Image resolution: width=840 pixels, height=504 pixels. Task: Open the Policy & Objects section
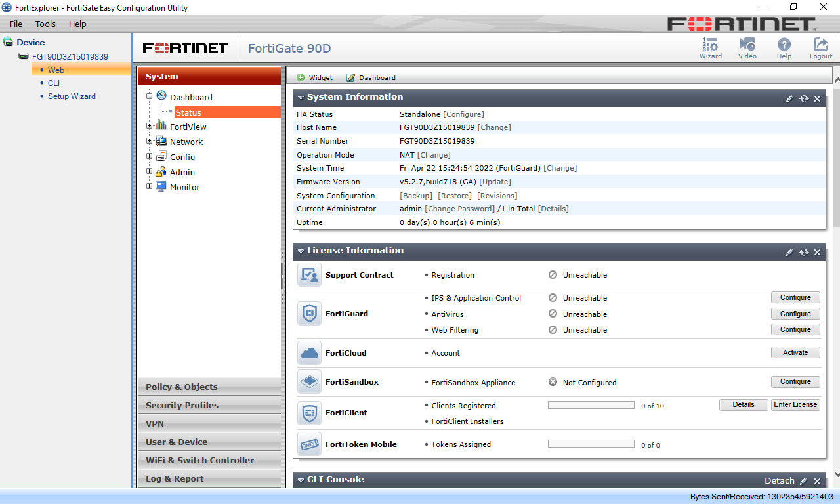click(209, 387)
